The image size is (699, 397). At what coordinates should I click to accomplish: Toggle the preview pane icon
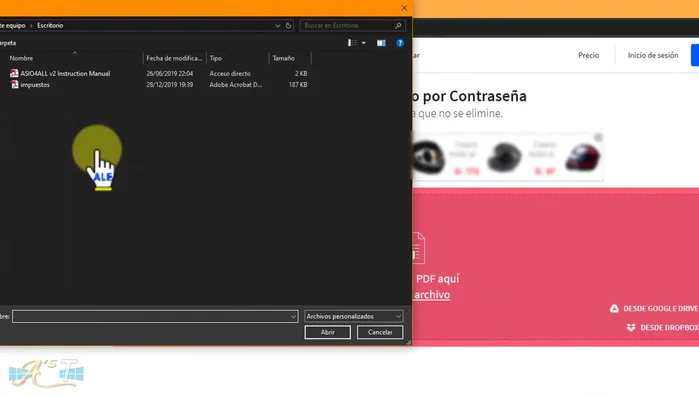(381, 43)
